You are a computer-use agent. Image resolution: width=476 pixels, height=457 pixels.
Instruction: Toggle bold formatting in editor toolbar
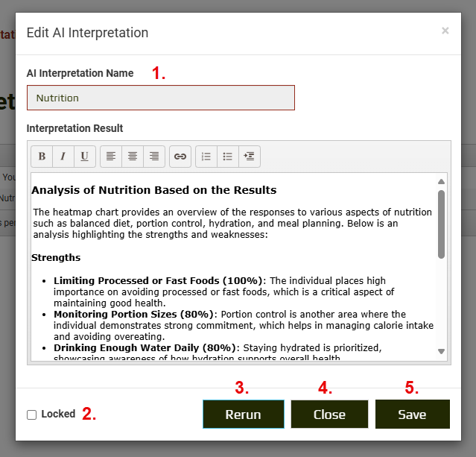click(x=42, y=157)
